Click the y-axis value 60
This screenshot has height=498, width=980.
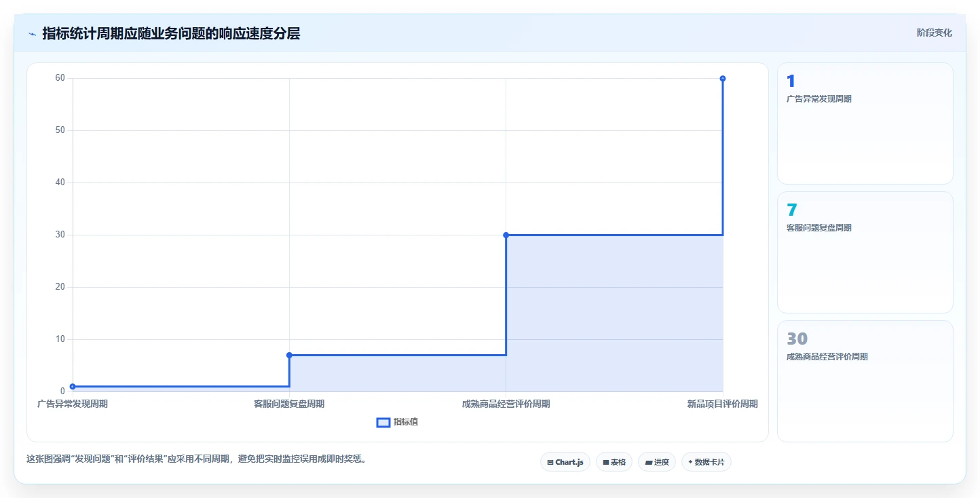(x=60, y=78)
